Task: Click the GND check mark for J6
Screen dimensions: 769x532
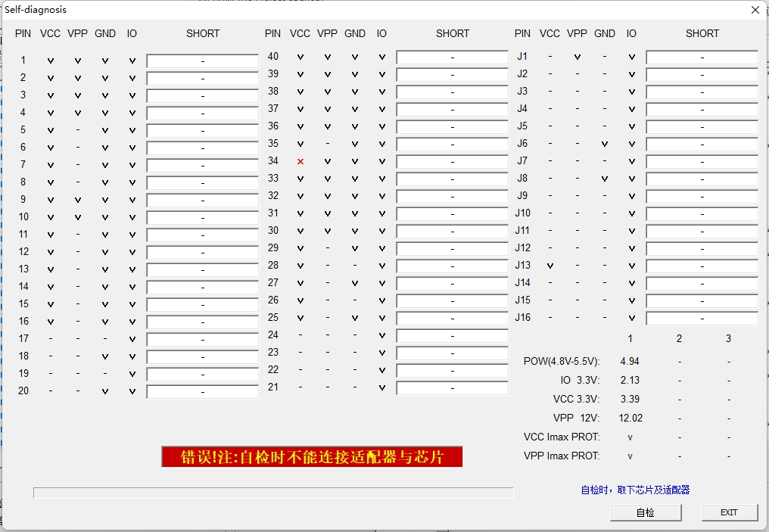Action: coord(604,144)
